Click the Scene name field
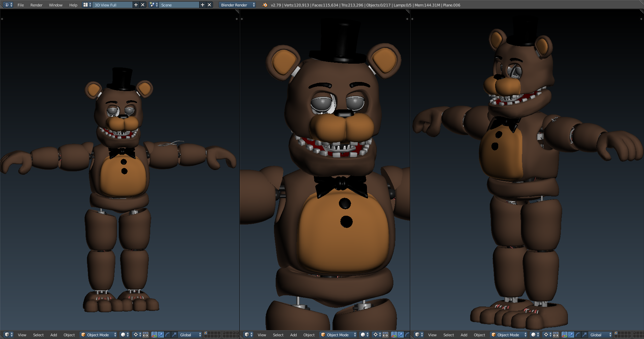The image size is (644, 339). pyautogui.click(x=179, y=5)
